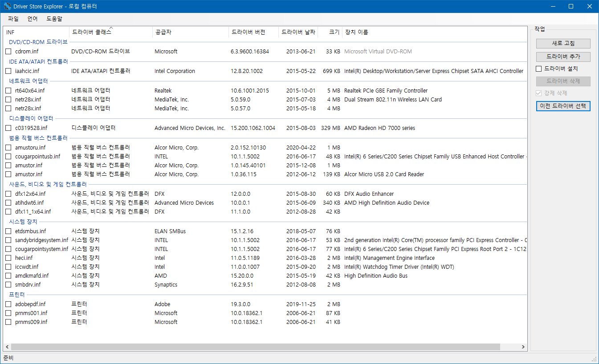The width and height of the screenshot is (599, 364).
Task: Collapse the 사운드, 비디오 및 게임 컨트롤러 group
Action: pyautogui.click(x=48, y=185)
